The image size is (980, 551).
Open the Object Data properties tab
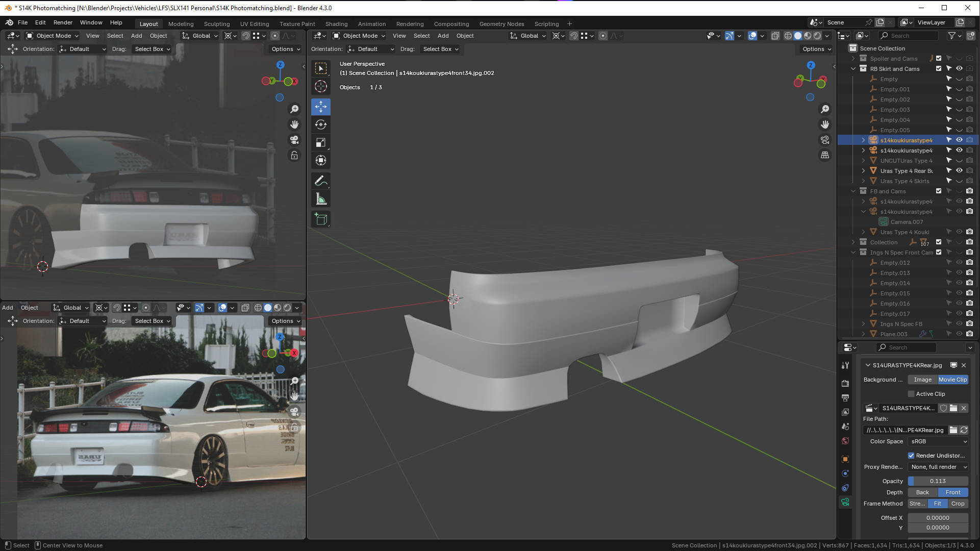click(845, 502)
